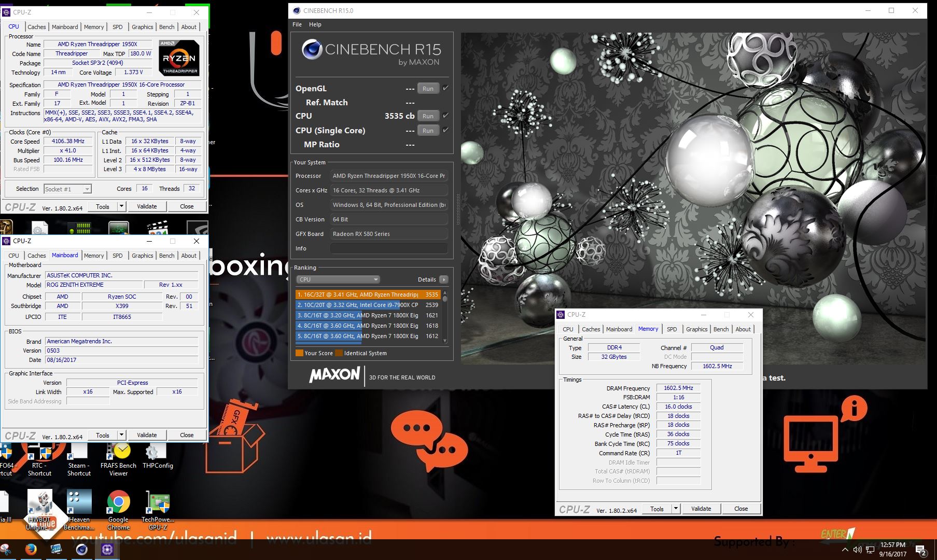
Task: Expand ranking Details arrow
Action: [x=444, y=279]
